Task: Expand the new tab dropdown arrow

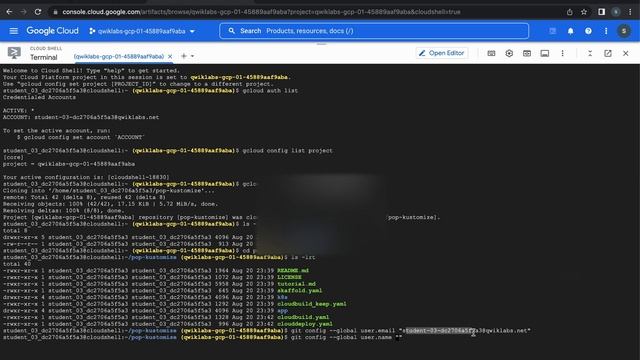Action: pyautogui.click(x=192, y=56)
